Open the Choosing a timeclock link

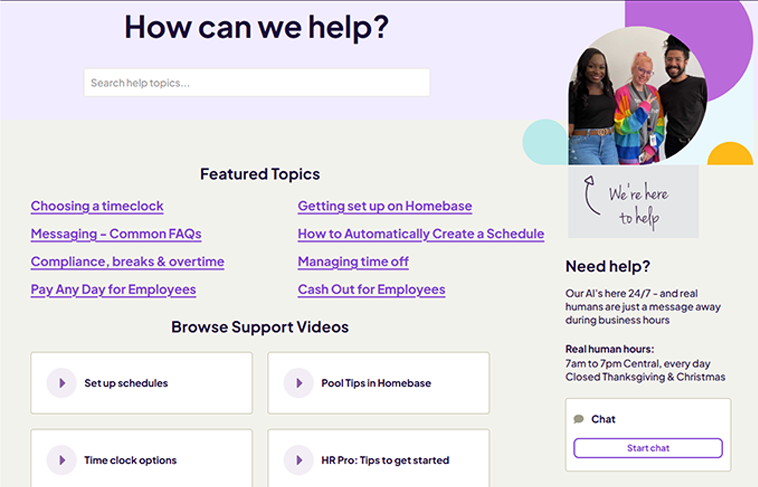click(x=97, y=206)
